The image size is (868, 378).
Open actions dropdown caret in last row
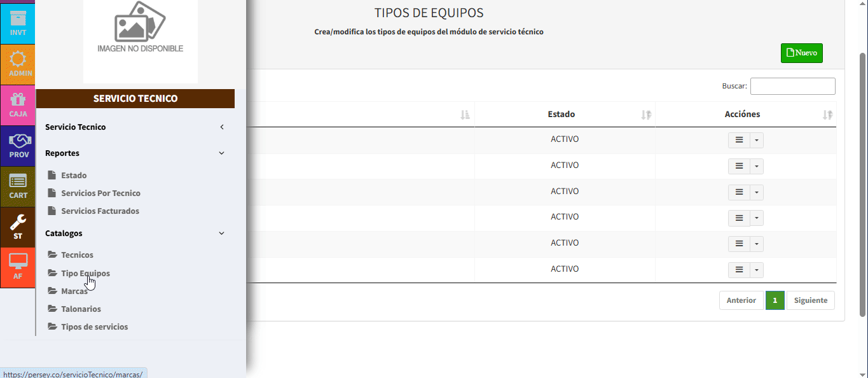coord(757,270)
